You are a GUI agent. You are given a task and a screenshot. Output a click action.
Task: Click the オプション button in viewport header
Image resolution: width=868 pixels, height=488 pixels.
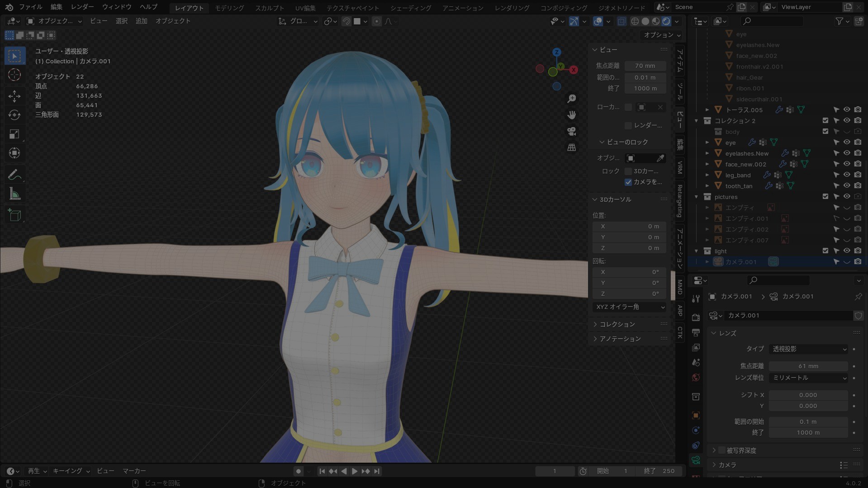click(662, 35)
